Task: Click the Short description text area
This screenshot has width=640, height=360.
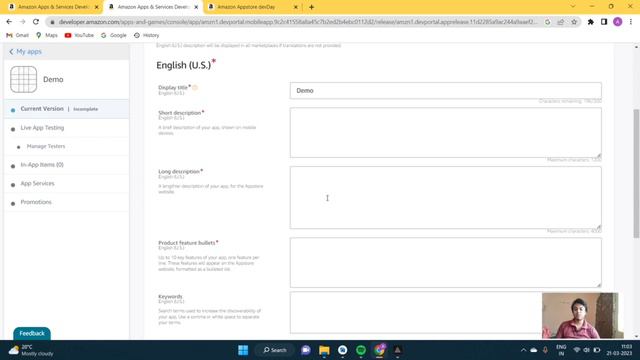Action: [445, 133]
